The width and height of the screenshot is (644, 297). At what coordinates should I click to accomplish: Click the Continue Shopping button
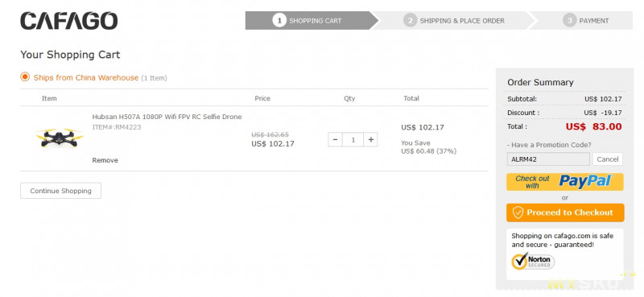tap(61, 191)
